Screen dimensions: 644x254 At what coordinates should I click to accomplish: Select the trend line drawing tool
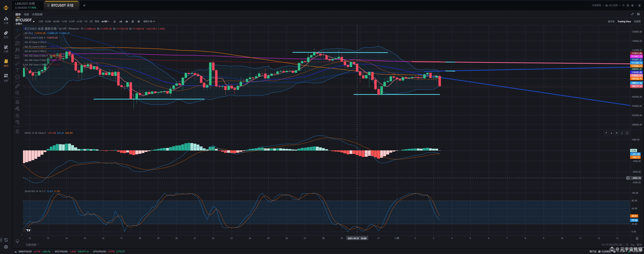coord(17,36)
